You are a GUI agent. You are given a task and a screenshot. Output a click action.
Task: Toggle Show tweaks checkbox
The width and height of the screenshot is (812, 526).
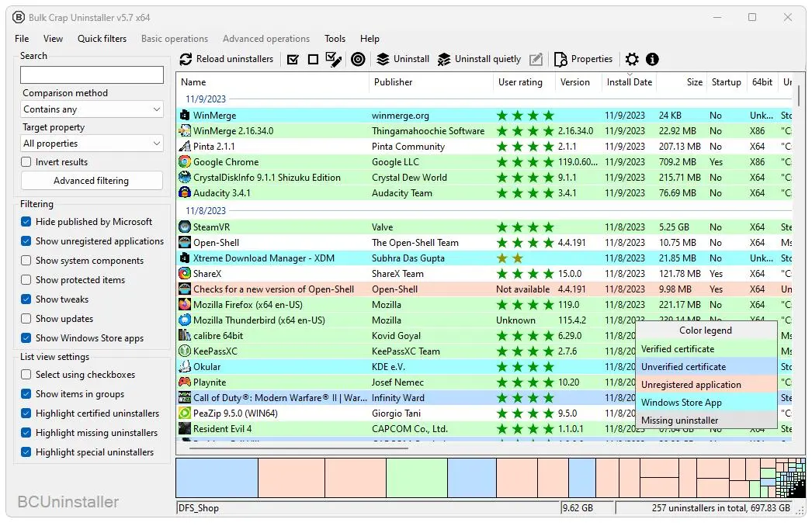pyautogui.click(x=26, y=299)
